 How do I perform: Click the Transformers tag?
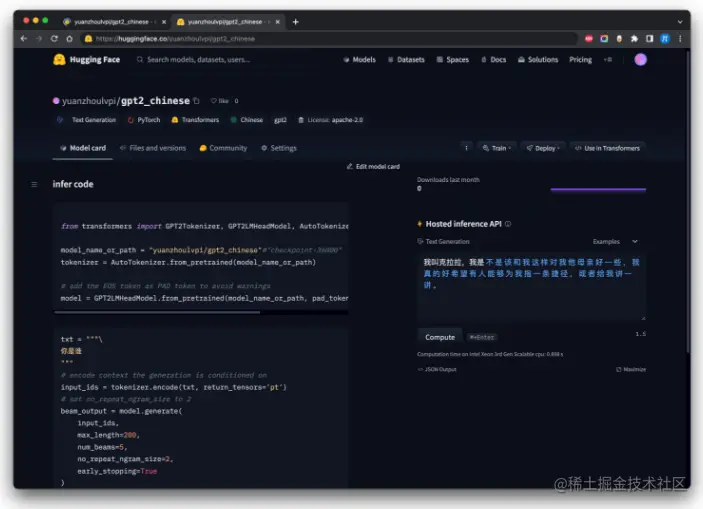(x=195, y=120)
